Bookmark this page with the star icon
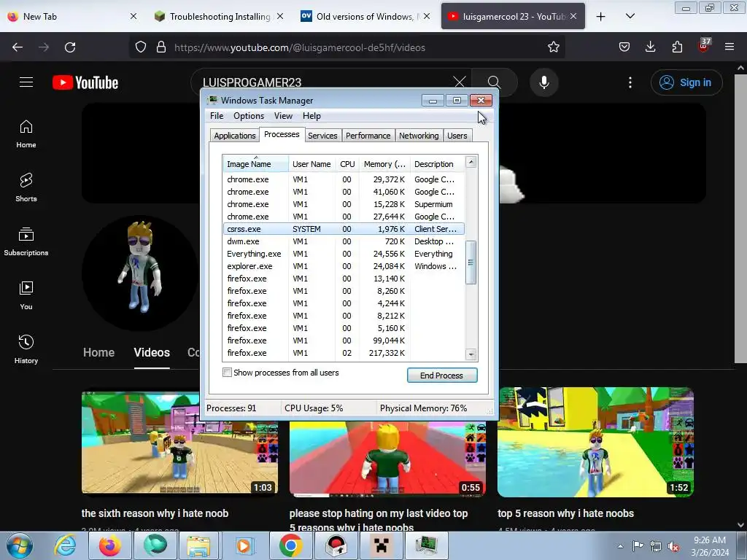Screen dimensions: 747x560 point(553,47)
